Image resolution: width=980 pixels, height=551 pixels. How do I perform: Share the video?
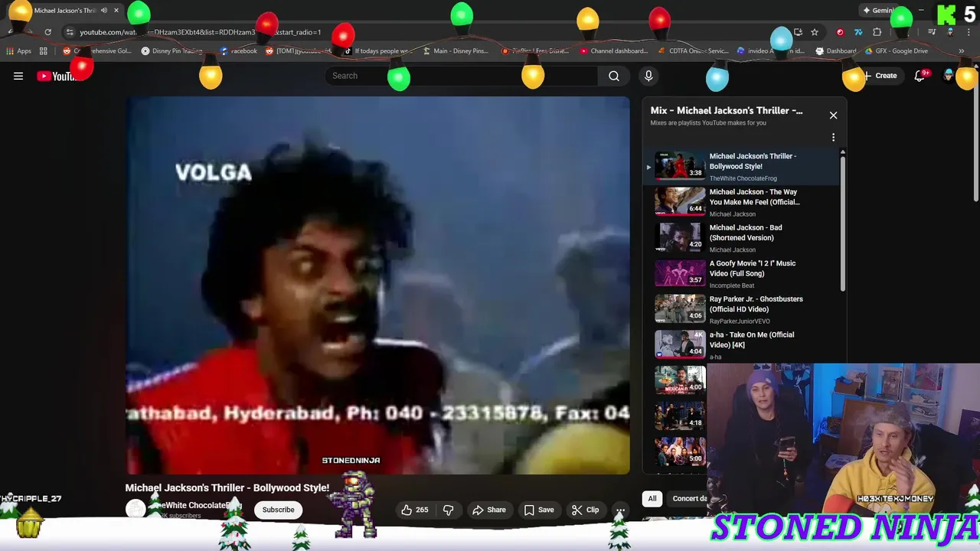click(489, 510)
